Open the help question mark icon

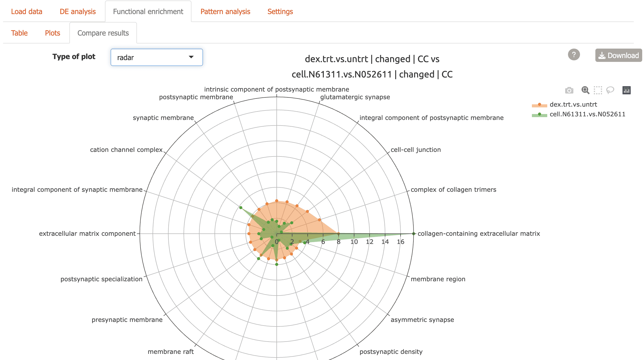(574, 55)
